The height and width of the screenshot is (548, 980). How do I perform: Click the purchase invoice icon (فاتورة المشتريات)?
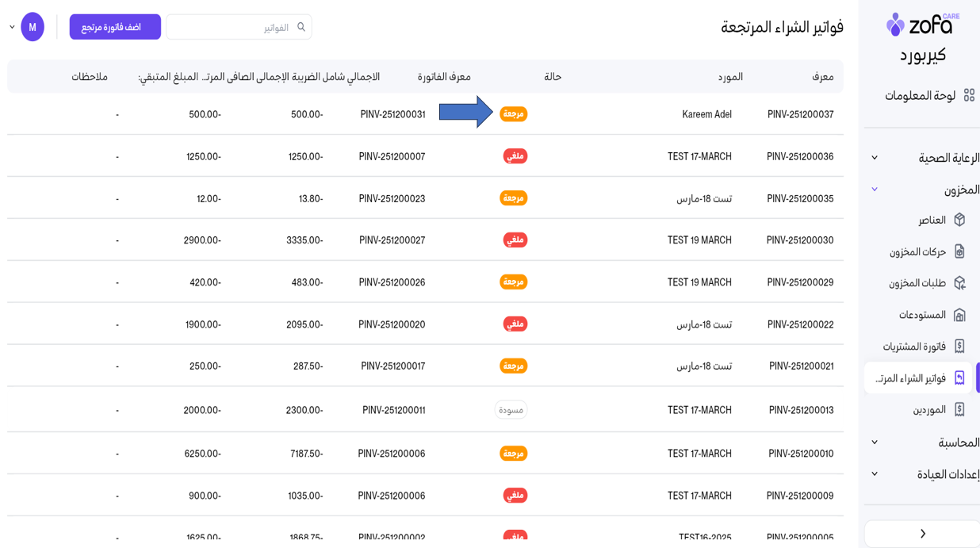[x=959, y=347]
